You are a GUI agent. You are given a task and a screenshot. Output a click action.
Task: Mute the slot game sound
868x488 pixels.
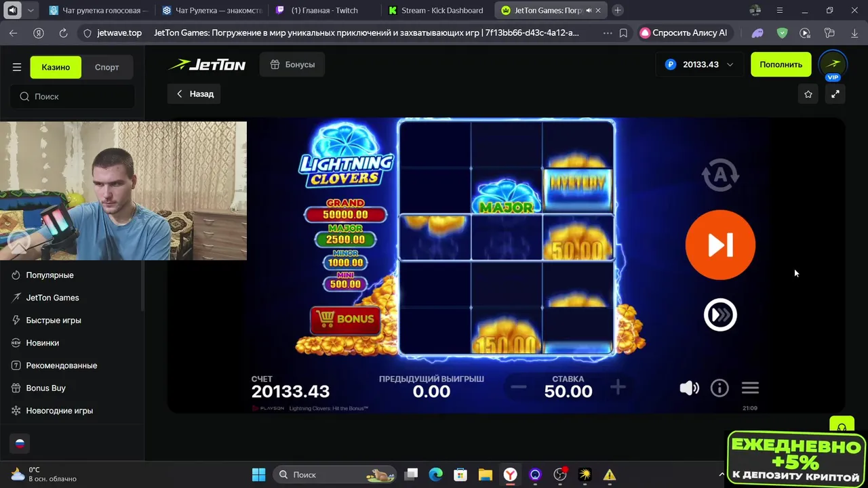[x=689, y=388]
